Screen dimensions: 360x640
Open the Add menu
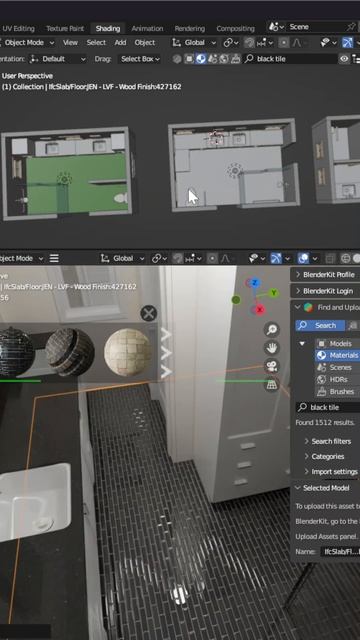coord(120,42)
